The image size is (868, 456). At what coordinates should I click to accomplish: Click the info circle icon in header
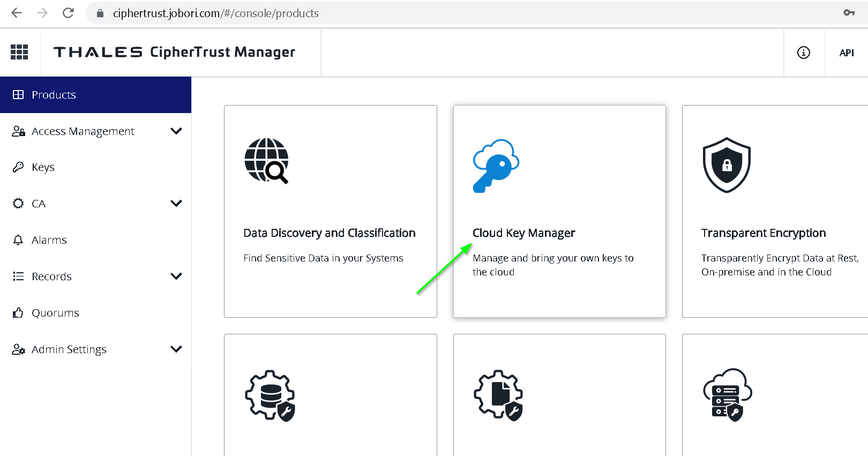804,53
